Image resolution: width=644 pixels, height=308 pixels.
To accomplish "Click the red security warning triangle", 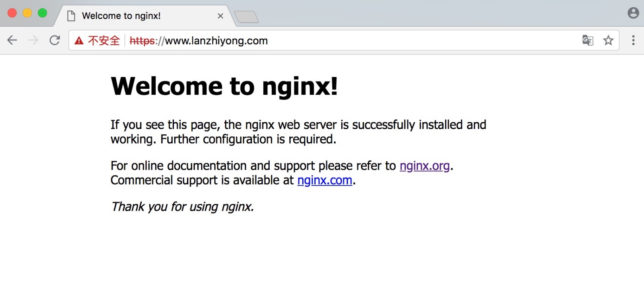I will [x=79, y=41].
